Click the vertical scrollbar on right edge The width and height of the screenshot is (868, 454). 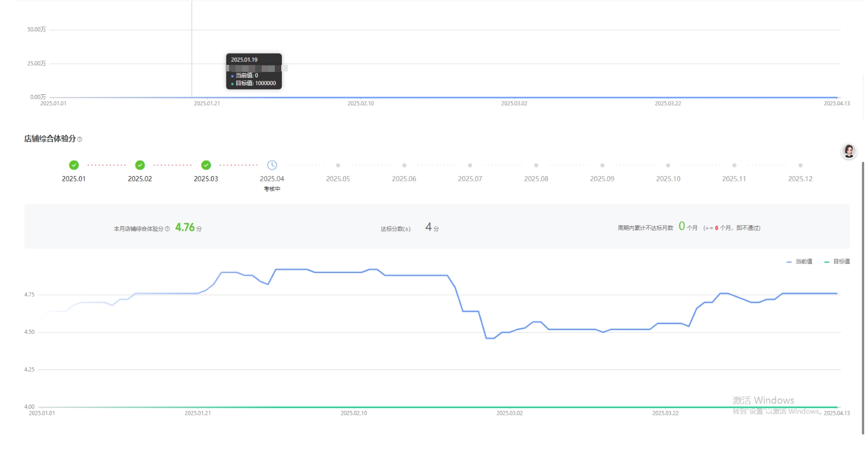pos(862,294)
